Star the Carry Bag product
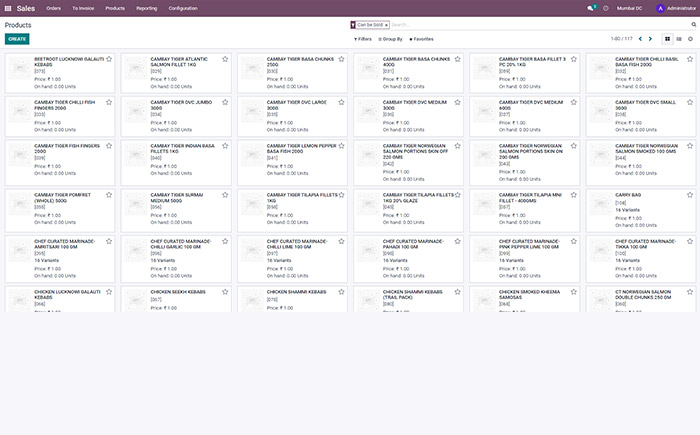 click(x=690, y=195)
